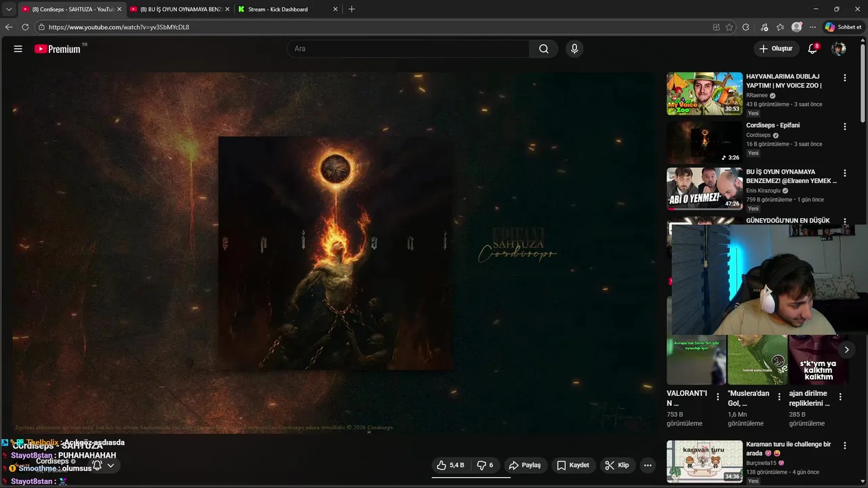Click the SAHTUZA album cover in player
This screenshot has width=868, height=488.
[336, 253]
